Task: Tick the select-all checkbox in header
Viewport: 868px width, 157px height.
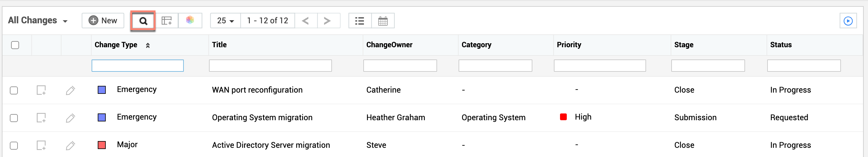Action: (x=15, y=45)
